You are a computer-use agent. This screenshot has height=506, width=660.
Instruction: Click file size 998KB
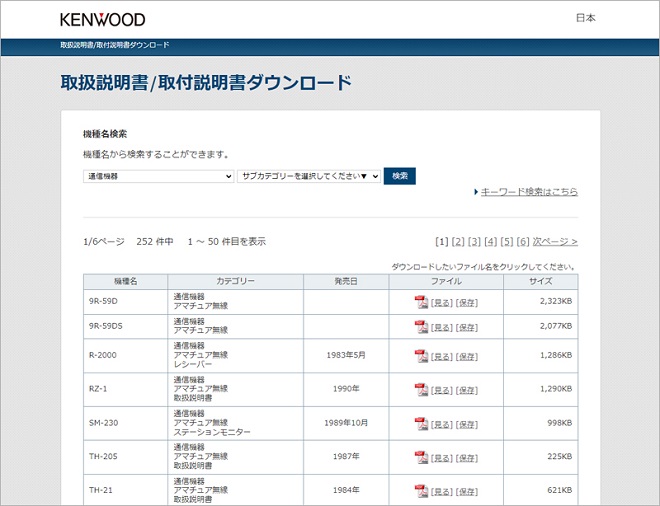[x=560, y=423]
